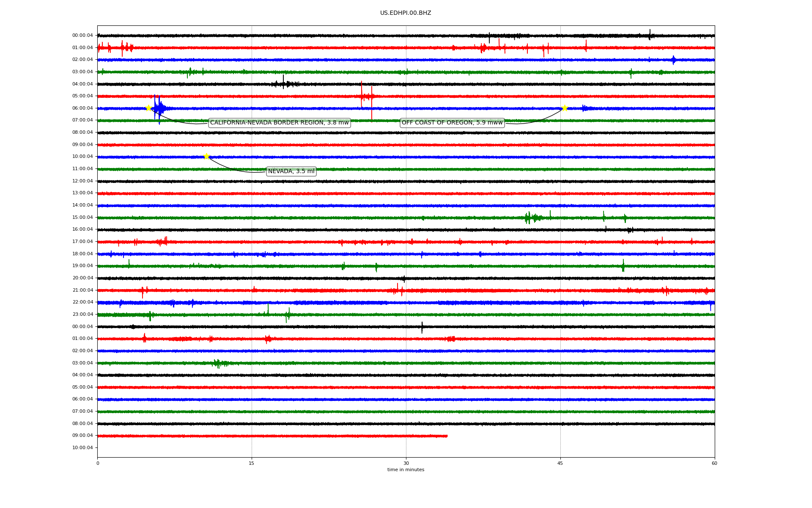Image resolution: width=812 pixels, height=508 pixels.
Task: Click the 22:00:04 time label
Action: point(82,302)
